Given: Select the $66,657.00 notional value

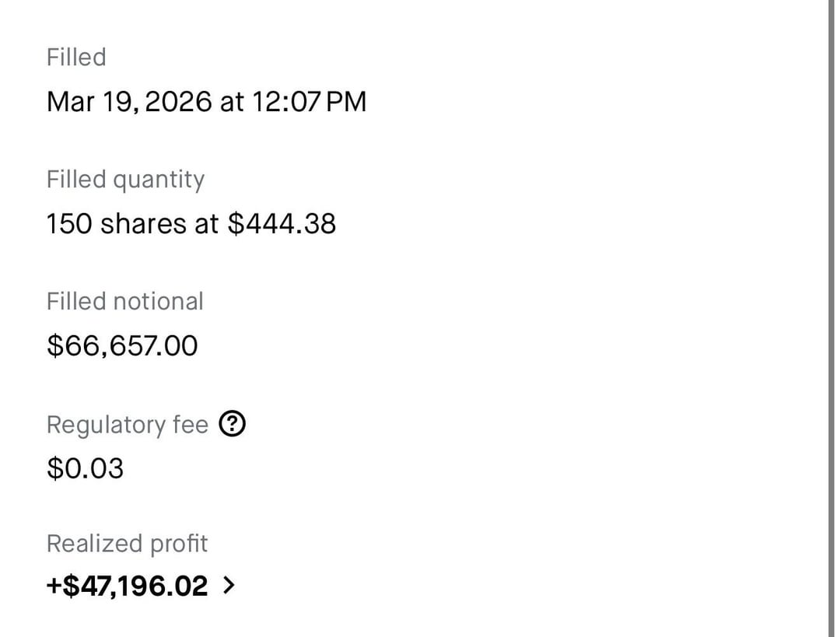Looking at the screenshot, I should click(x=122, y=345).
